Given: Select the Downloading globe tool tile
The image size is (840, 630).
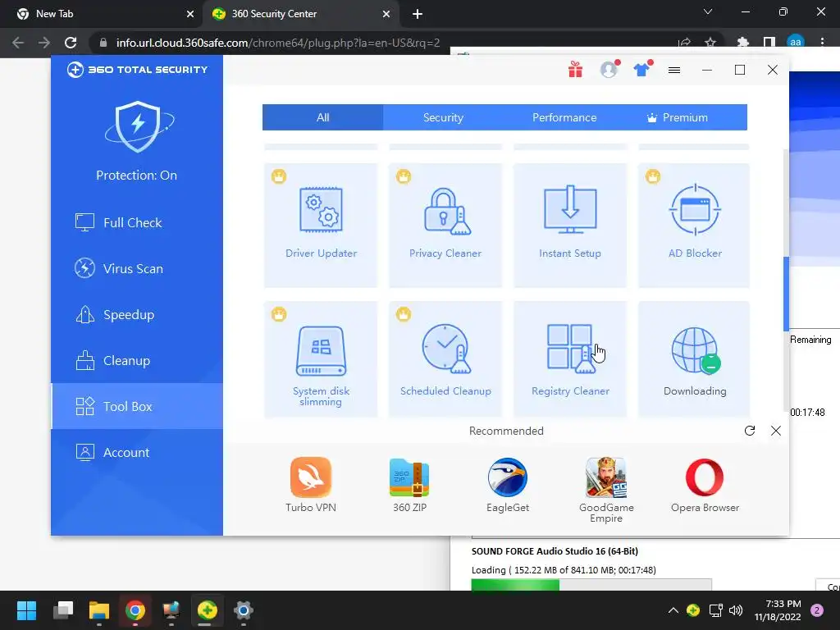Looking at the screenshot, I should 694,359.
